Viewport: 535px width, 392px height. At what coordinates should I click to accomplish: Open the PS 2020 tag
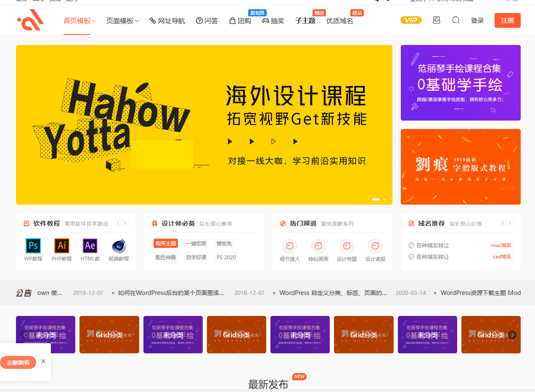[226, 257]
